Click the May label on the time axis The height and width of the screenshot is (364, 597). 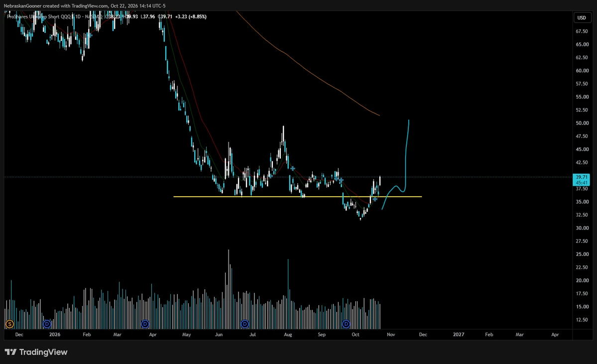[187, 335]
